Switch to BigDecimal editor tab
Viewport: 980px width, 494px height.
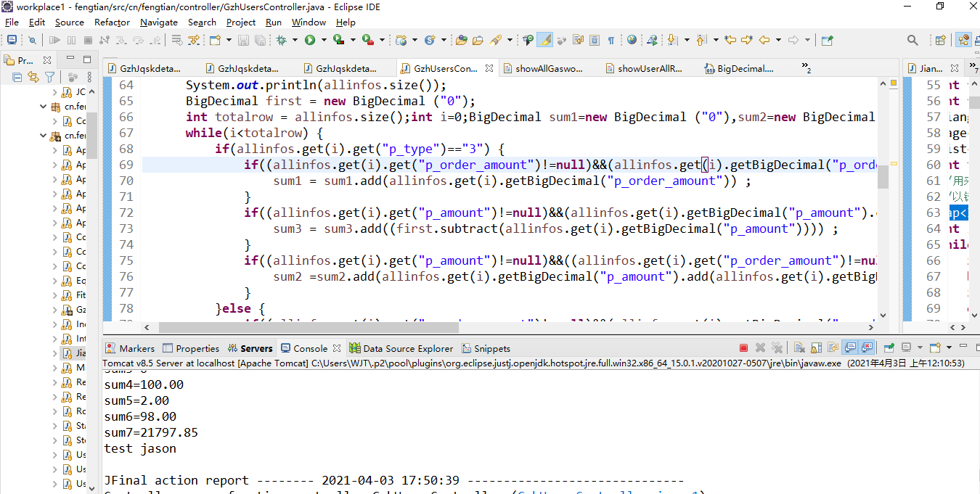739,69
